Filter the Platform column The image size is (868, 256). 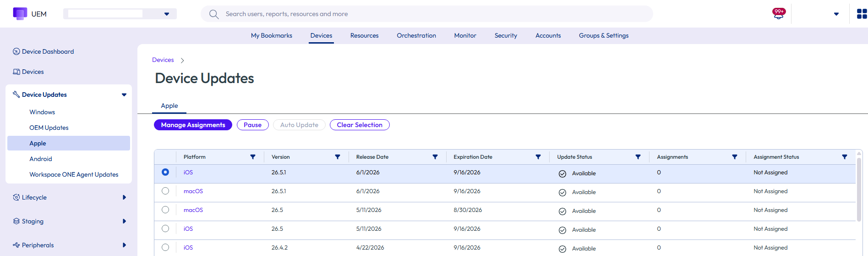pyautogui.click(x=253, y=157)
